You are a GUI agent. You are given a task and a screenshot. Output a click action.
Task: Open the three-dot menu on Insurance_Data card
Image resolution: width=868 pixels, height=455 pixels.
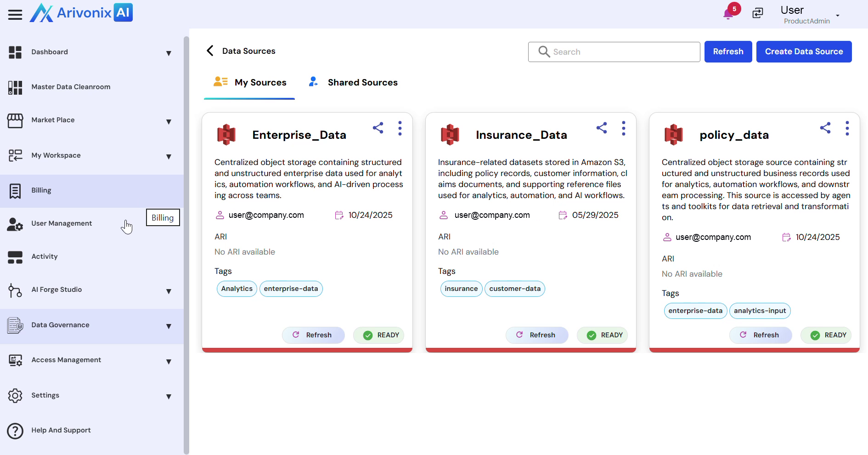coord(623,128)
